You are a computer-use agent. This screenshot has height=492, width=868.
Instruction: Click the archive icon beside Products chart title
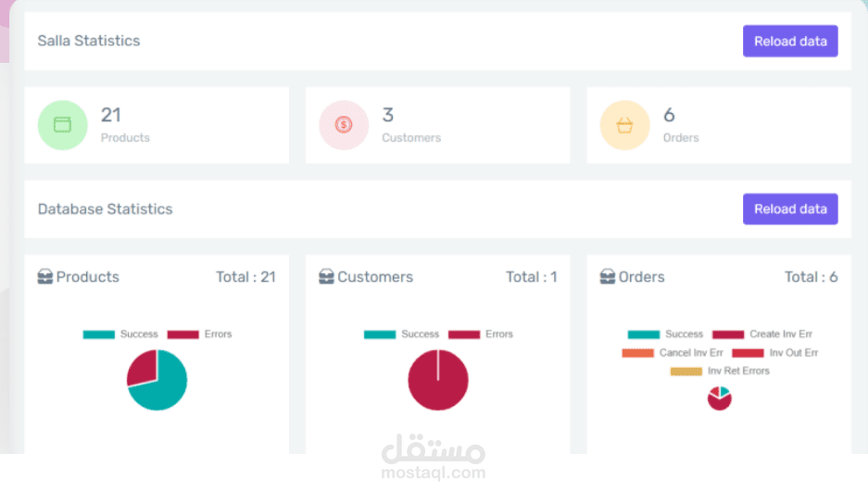coord(44,276)
